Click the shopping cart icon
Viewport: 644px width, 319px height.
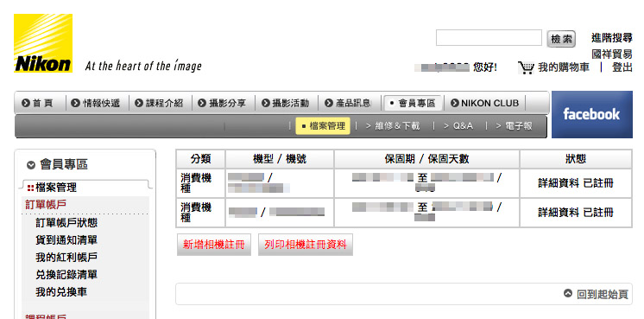point(526,67)
